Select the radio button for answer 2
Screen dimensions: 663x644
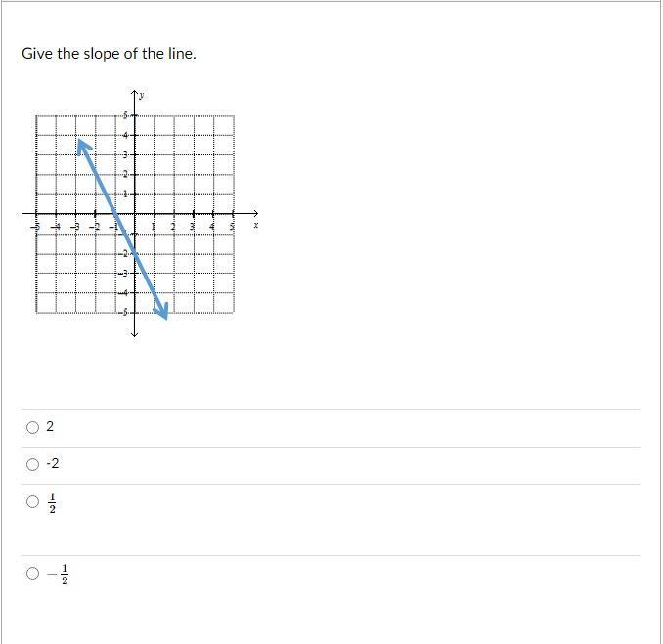click(32, 427)
